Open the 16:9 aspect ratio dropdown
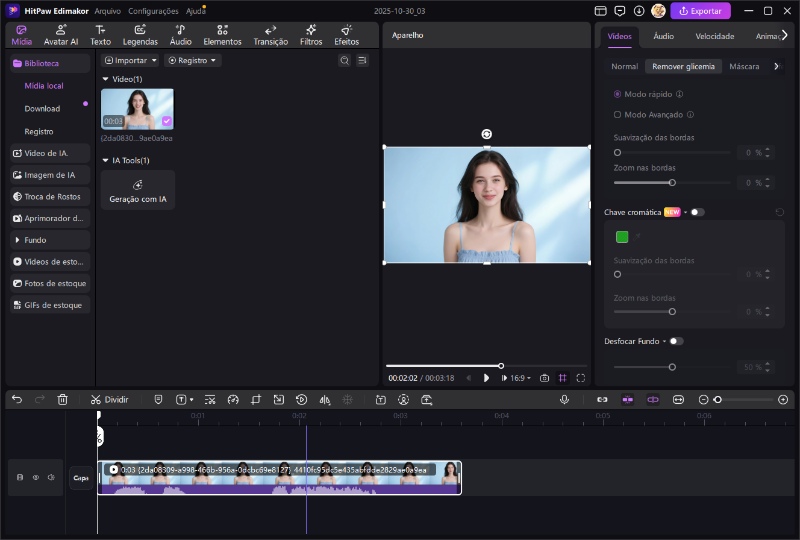800x540 pixels. point(520,378)
